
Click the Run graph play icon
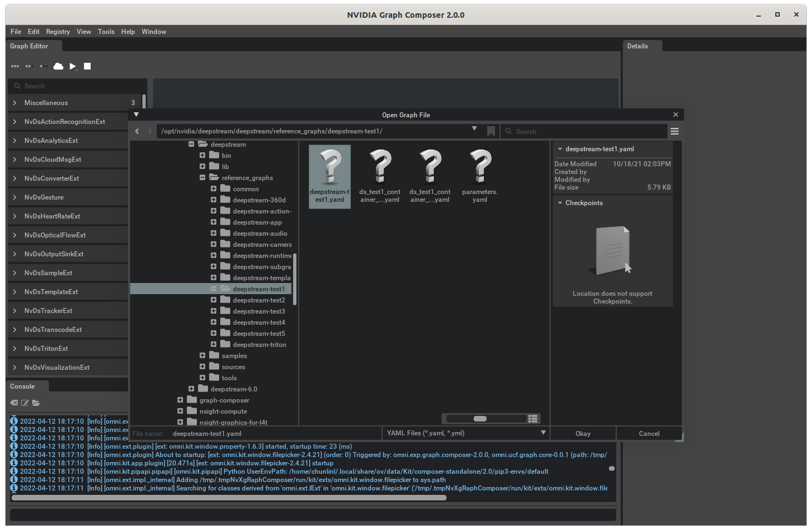click(73, 66)
